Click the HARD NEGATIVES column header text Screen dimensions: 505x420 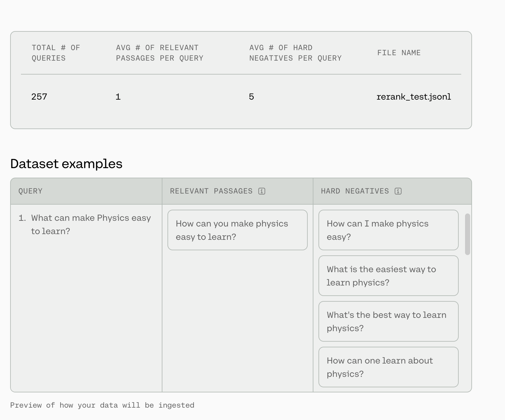(355, 191)
